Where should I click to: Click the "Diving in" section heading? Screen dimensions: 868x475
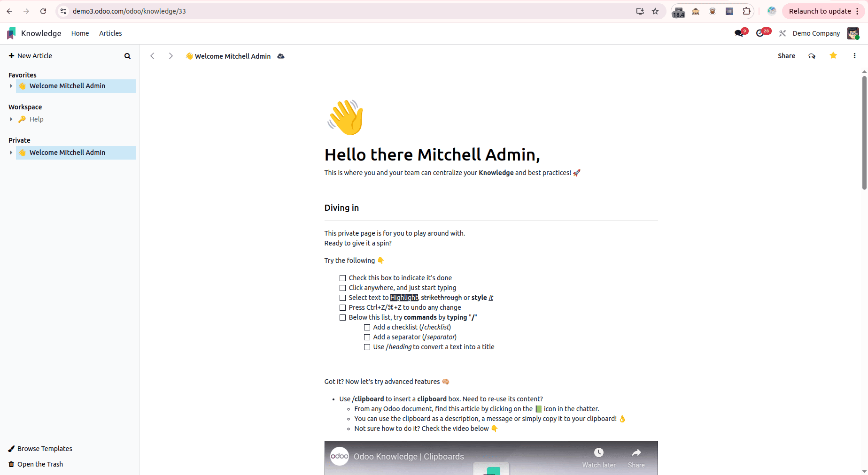[x=341, y=208]
